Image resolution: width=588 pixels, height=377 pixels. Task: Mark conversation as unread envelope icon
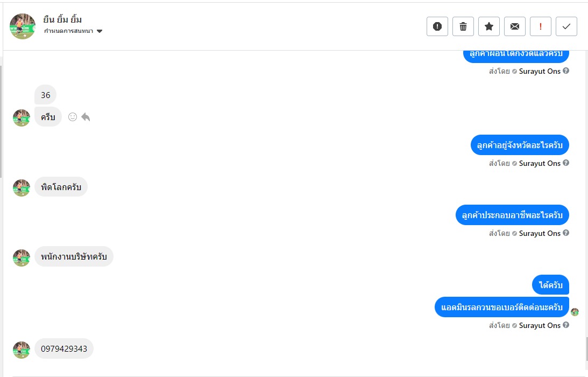pos(515,26)
